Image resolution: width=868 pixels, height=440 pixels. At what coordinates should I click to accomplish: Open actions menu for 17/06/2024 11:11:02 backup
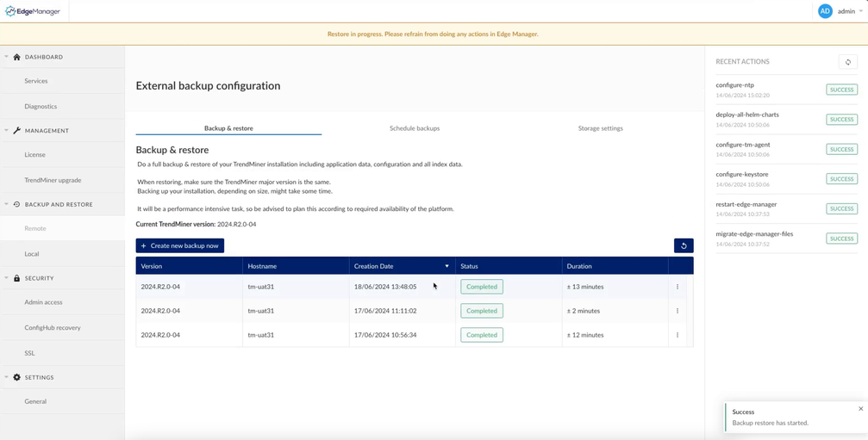[678, 311]
